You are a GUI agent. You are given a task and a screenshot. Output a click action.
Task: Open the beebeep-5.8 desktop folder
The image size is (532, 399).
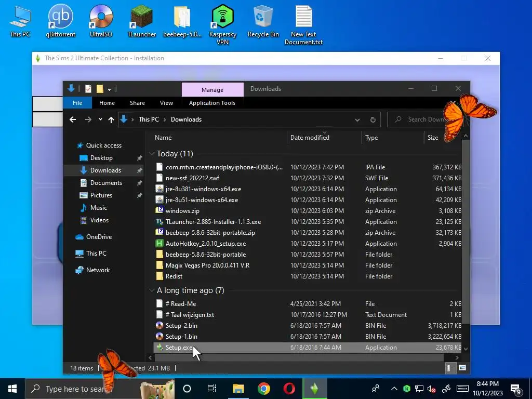pyautogui.click(x=182, y=21)
